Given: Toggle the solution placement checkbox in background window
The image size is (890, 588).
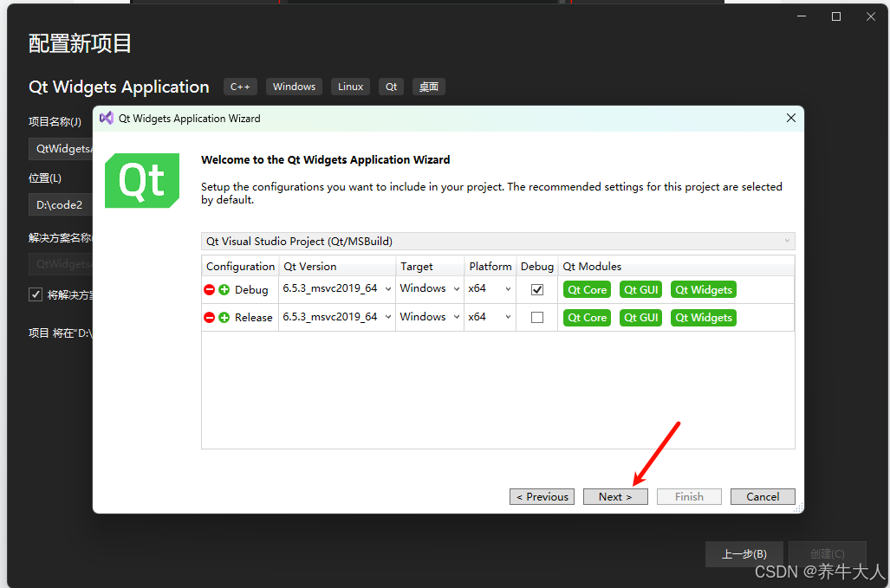Looking at the screenshot, I should click(36, 294).
